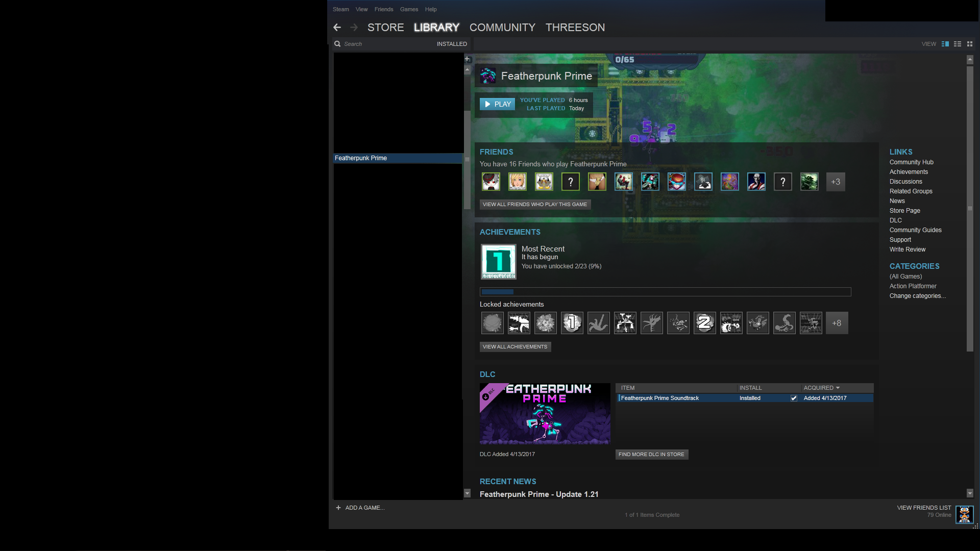Click the +3 more friends tile
Screen dimensions: 980x551
pyautogui.click(x=836, y=182)
